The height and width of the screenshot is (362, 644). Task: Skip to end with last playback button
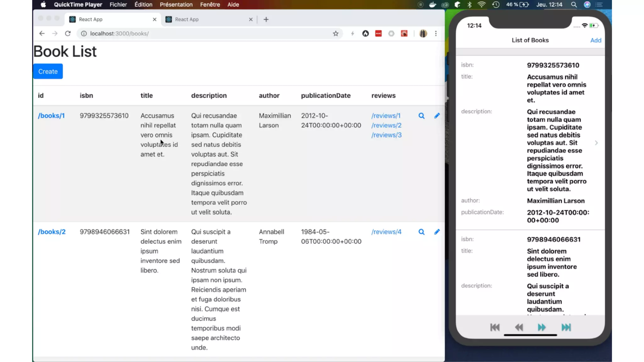566,327
